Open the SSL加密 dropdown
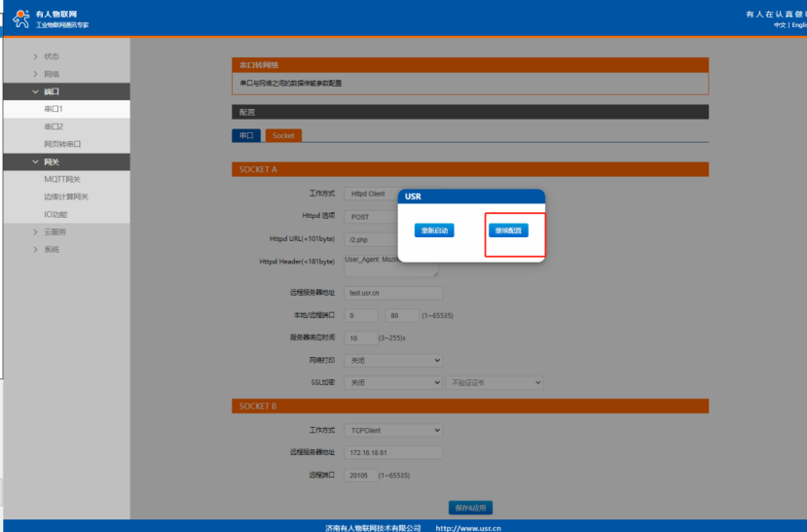 click(x=394, y=383)
